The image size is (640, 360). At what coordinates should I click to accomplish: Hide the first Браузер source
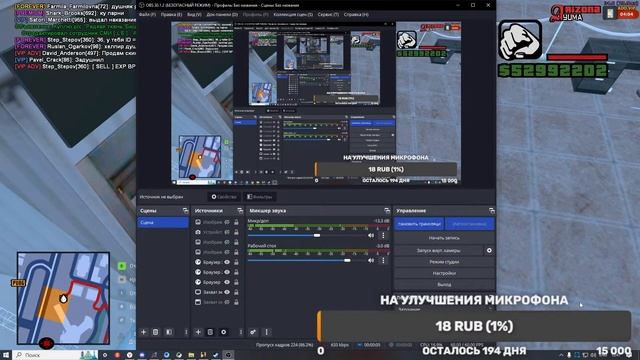(227, 262)
